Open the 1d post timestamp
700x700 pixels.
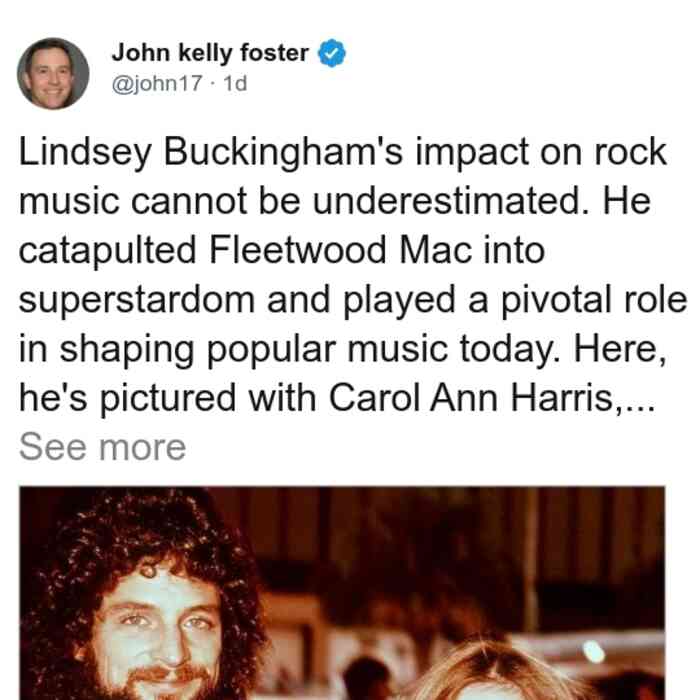235,83
